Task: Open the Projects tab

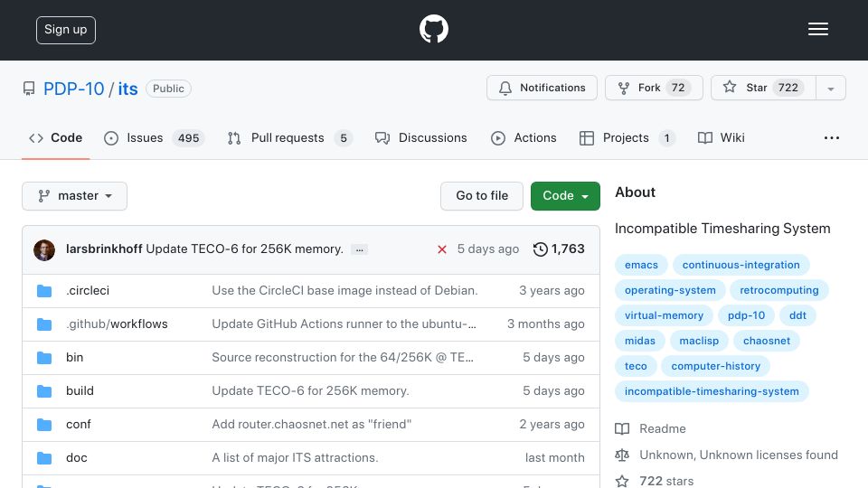Action: [627, 137]
